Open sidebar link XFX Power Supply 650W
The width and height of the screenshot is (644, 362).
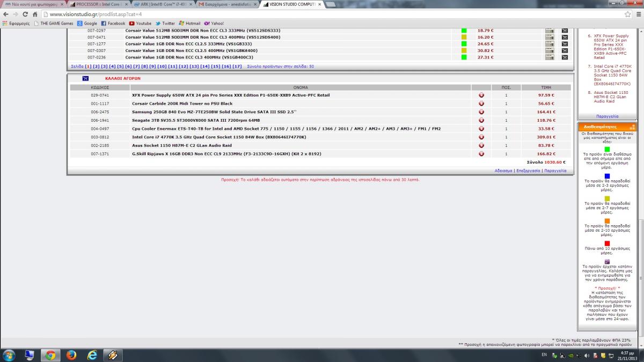pos(612,46)
